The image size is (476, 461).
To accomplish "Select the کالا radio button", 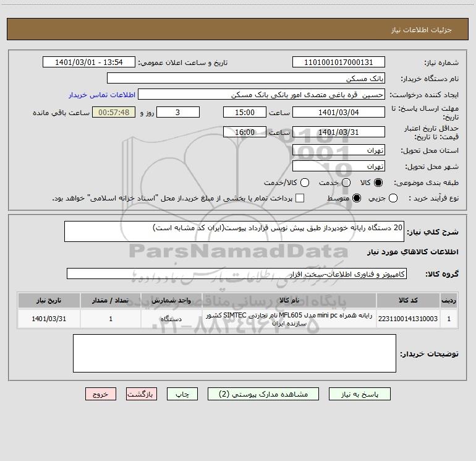I will point(378,183).
